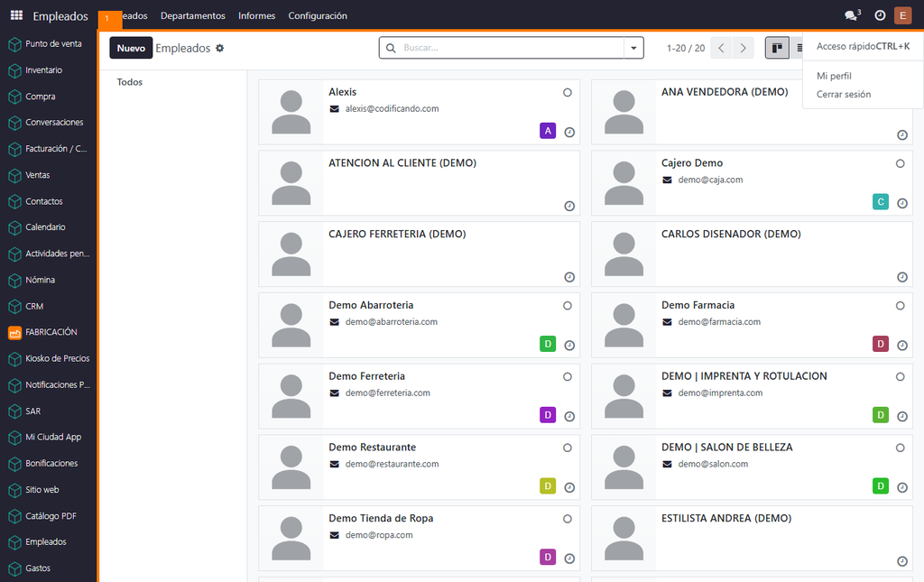Click the email icon on Cajero Demo card
Screen dimensions: 924x582
(667, 180)
